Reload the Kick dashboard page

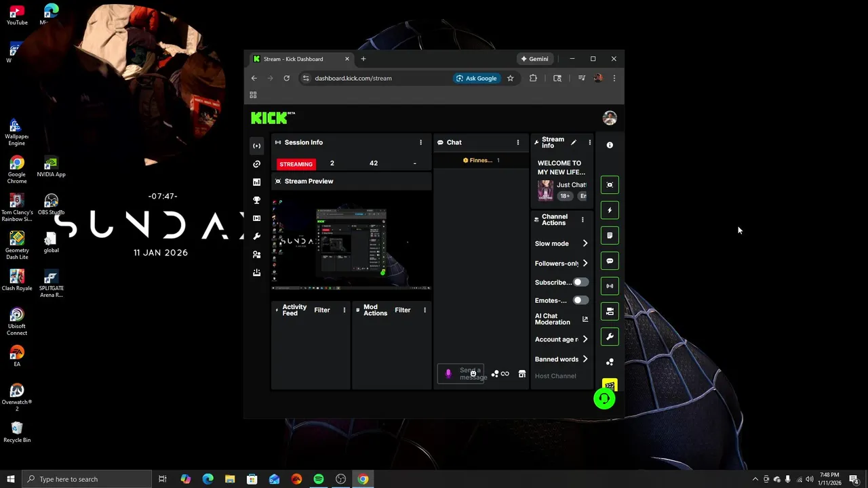coord(286,78)
